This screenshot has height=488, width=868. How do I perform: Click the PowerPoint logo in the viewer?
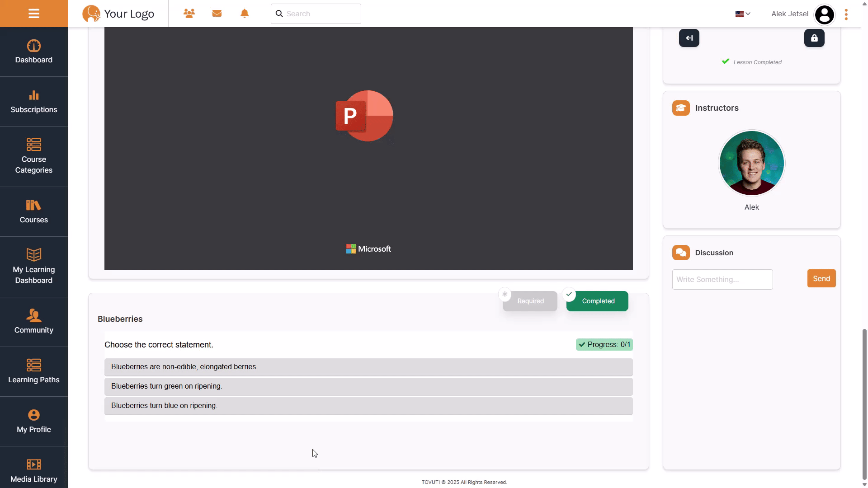(x=364, y=116)
